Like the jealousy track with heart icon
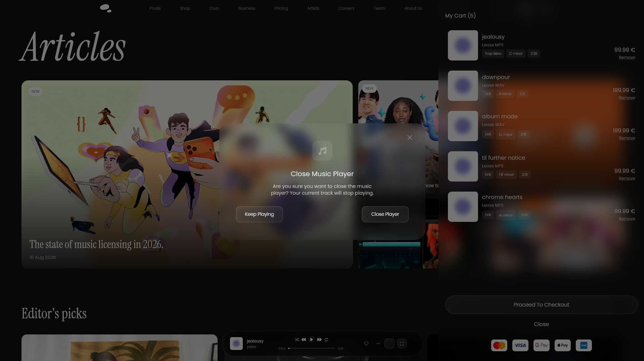 [366, 344]
